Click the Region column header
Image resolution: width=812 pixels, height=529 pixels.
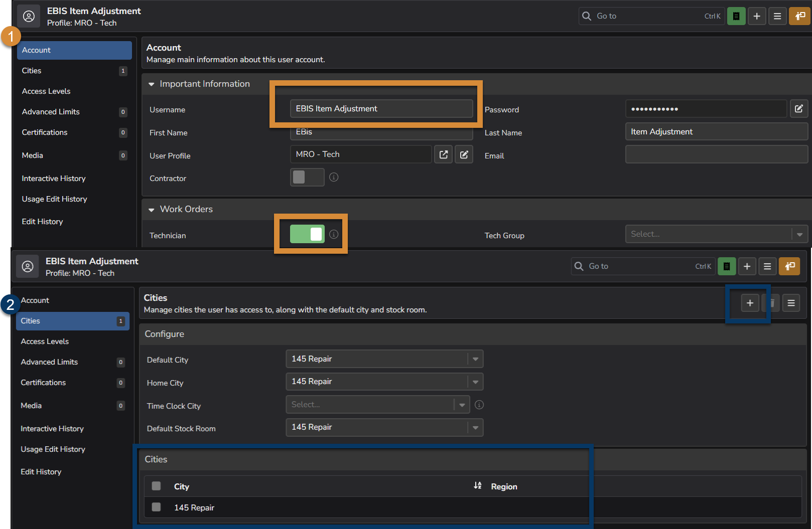click(x=504, y=486)
